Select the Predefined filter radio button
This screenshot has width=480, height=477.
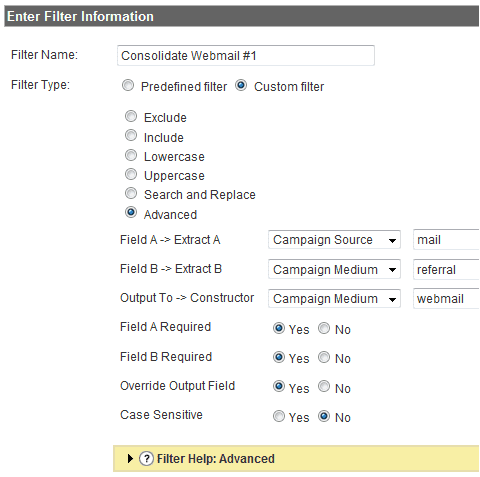coord(128,85)
